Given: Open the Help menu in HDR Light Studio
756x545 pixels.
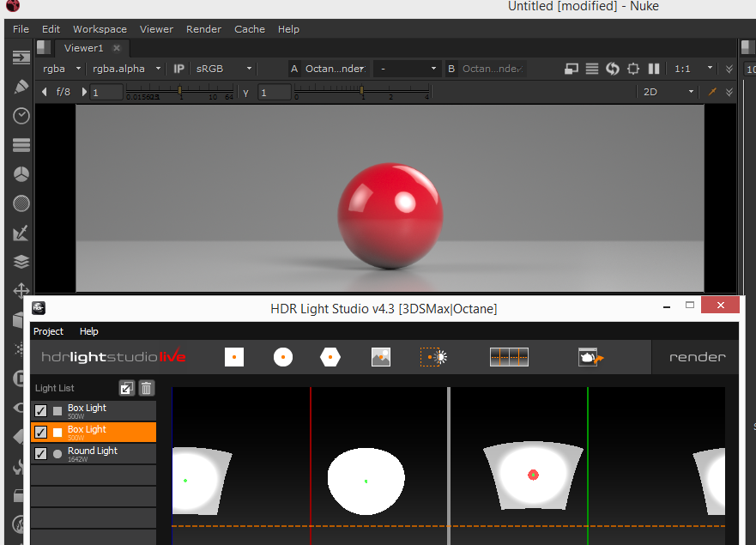Looking at the screenshot, I should [x=88, y=331].
